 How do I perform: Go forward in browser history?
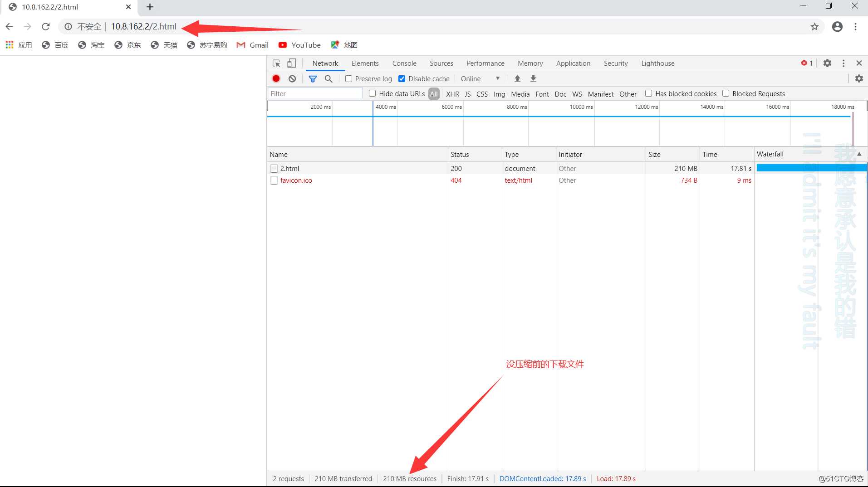[27, 26]
